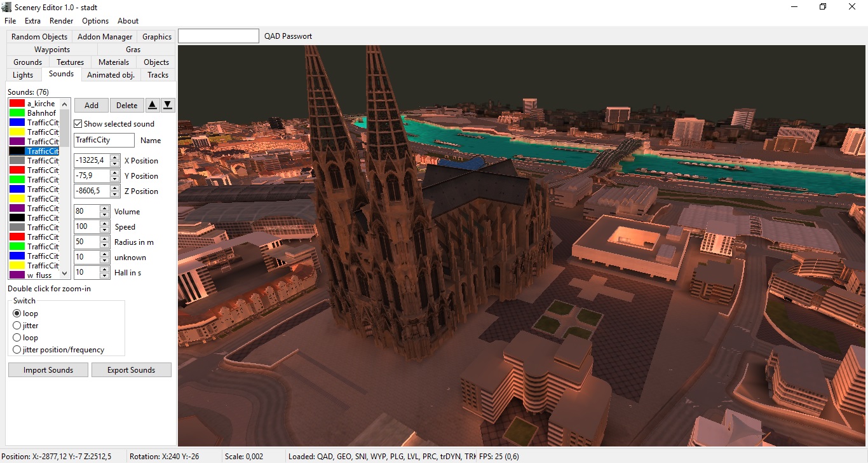Move the selected sound down with the down-arrow button
Screen dimensions: 868x463
click(x=168, y=106)
